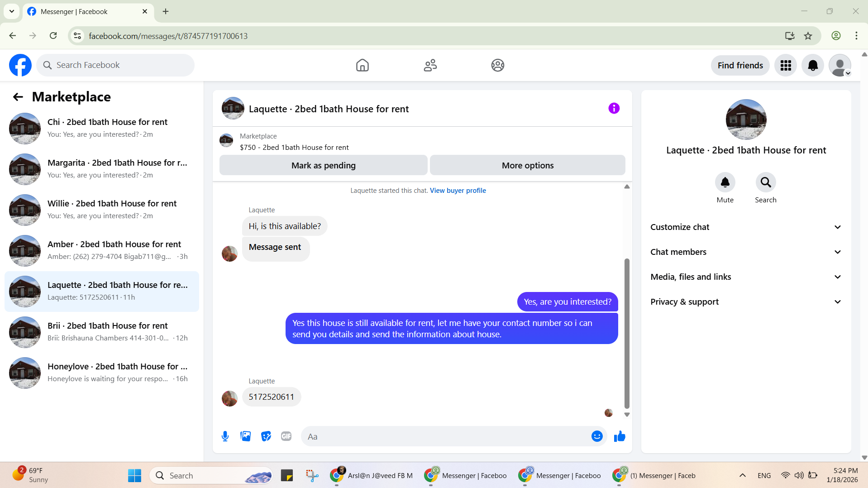Click the listing house thumbnail in right panel
This screenshot has width=868, height=488.
tap(746, 120)
